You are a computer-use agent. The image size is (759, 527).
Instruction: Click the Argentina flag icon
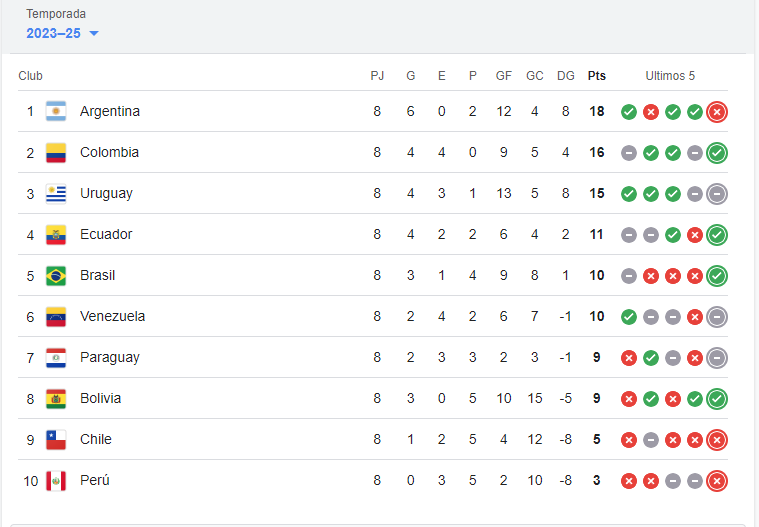point(56,111)
